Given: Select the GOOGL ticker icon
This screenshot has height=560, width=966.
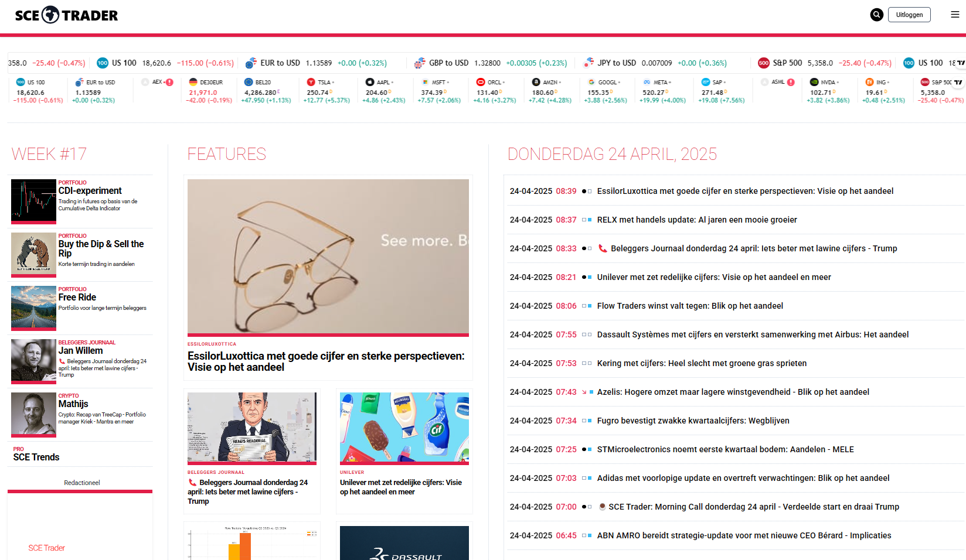Looking at the screenshot, I should [x=592, y=82].
